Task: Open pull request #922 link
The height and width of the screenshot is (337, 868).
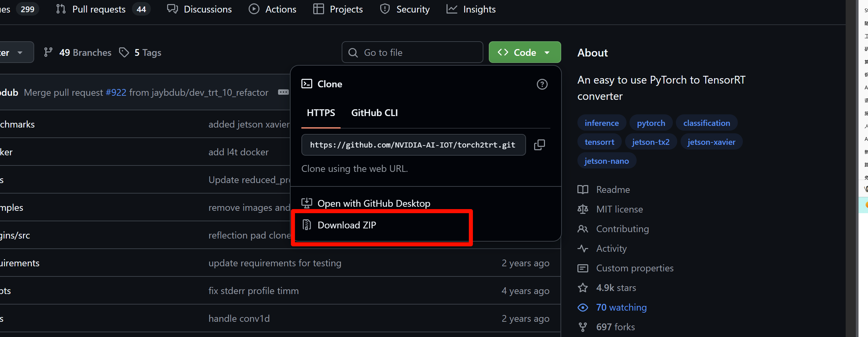Action: click(116, 92)
